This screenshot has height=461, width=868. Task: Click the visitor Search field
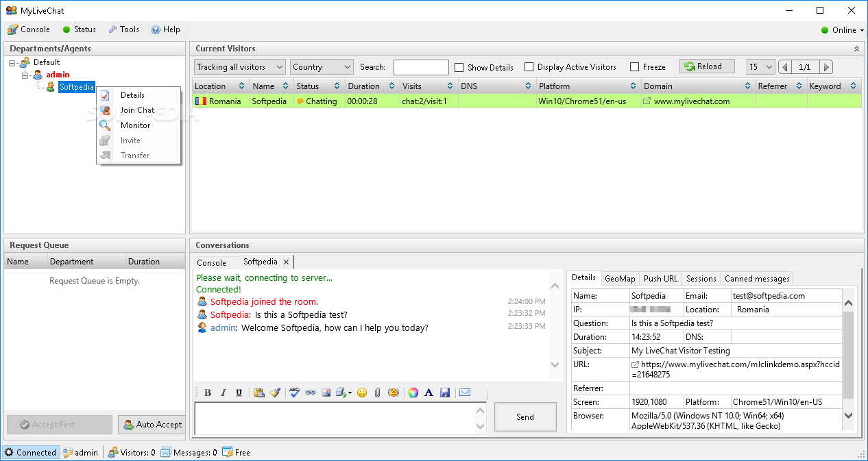pyautogui.click(x=421, y=67)
